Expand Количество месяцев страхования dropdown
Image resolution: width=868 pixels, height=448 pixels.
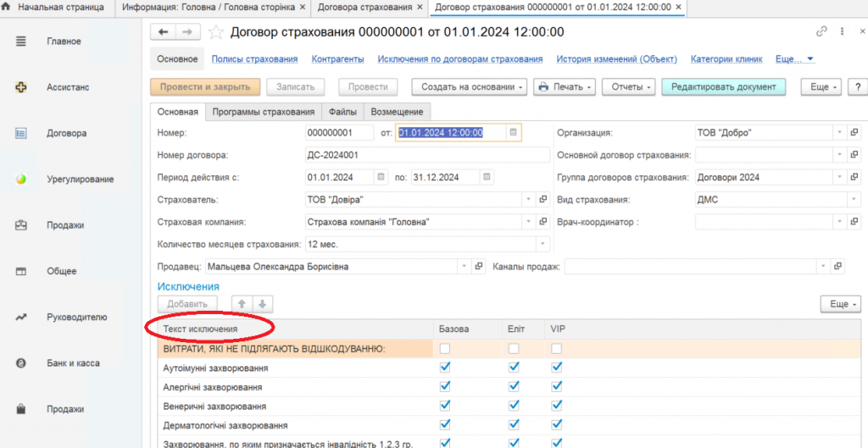tap(542, 244)
